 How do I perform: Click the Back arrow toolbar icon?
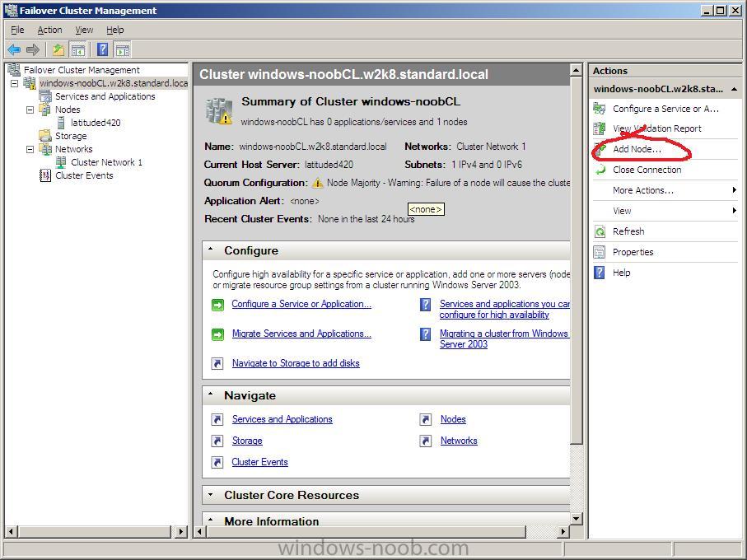pyautogui.click(x=14, y=49)
